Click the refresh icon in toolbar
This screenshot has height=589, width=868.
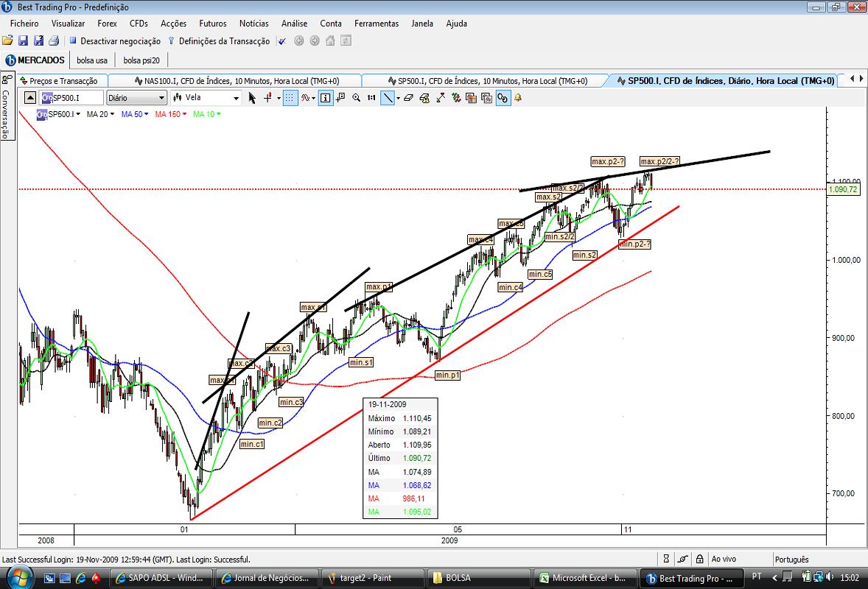(346, 40)
